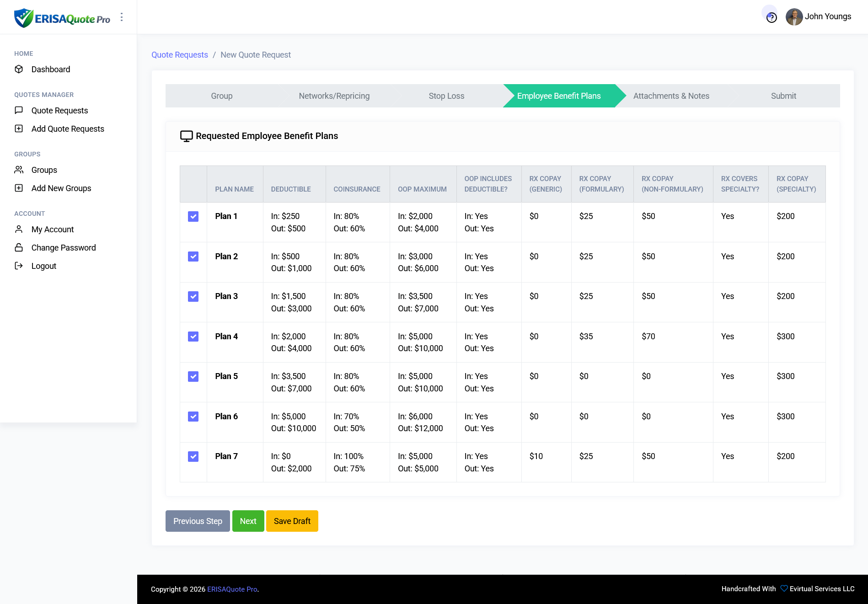The width and height of the screenshot is (868, 604).
Task: Click the yellow Save Draft button
Action: click(292, 521)
